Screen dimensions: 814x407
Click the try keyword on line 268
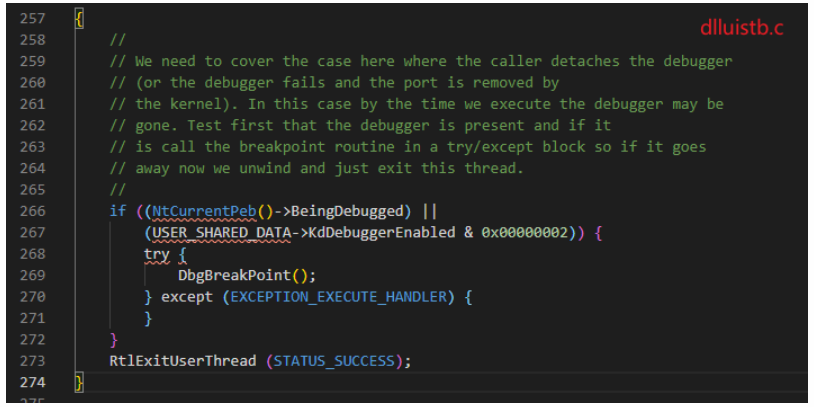pyautogui.click(x=157, y=254)
